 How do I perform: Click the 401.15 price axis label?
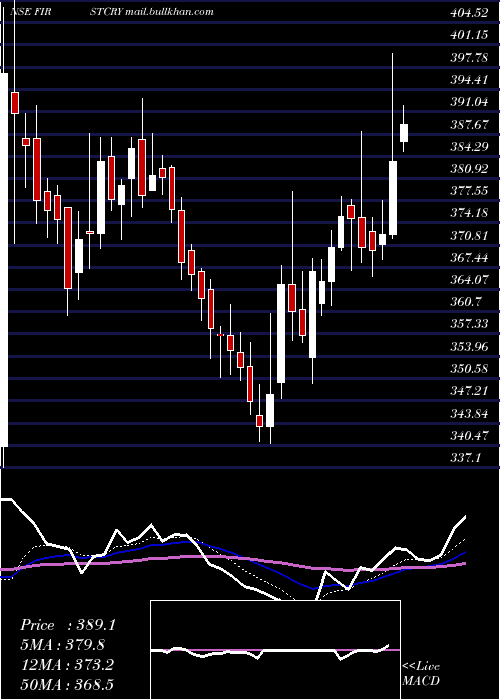point(469,35)
